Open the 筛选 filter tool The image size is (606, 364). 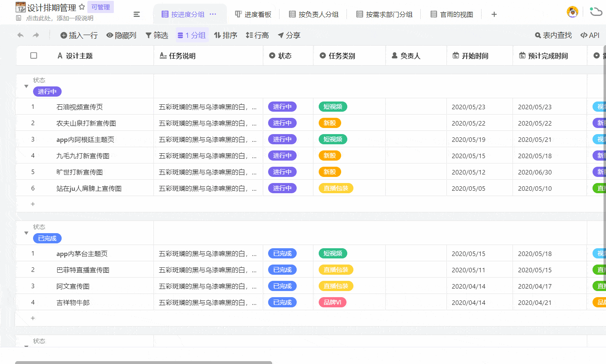click(x=157, y=35)
